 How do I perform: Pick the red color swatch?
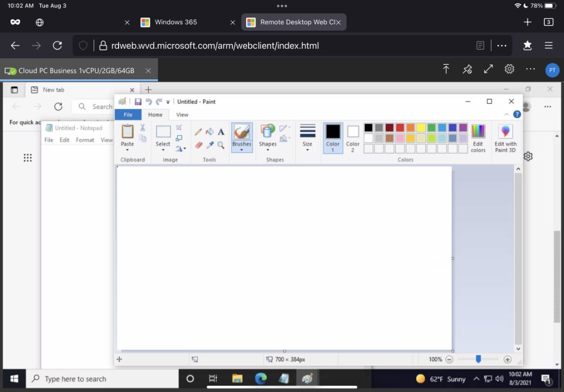pyautogui.click(x=400, y=127)
